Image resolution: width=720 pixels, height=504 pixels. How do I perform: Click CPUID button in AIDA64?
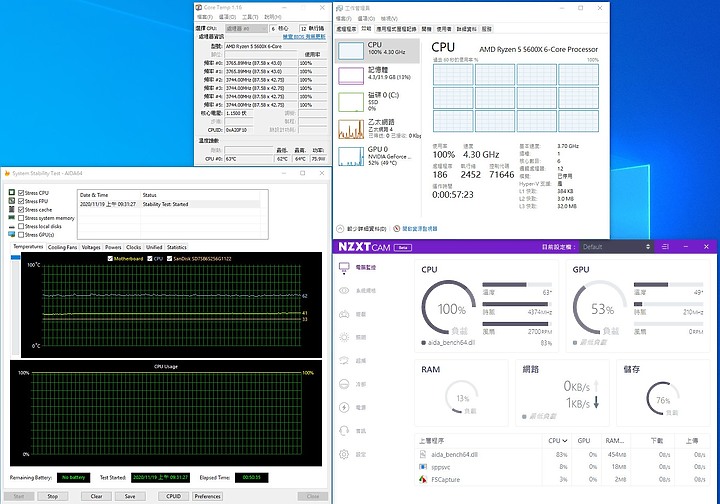174,496
